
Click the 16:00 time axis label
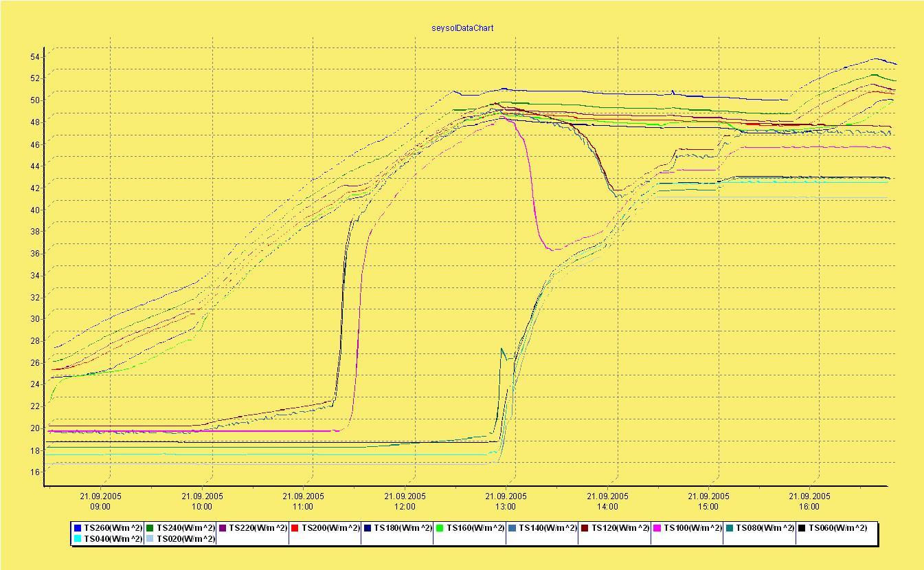tap(809, 507)
